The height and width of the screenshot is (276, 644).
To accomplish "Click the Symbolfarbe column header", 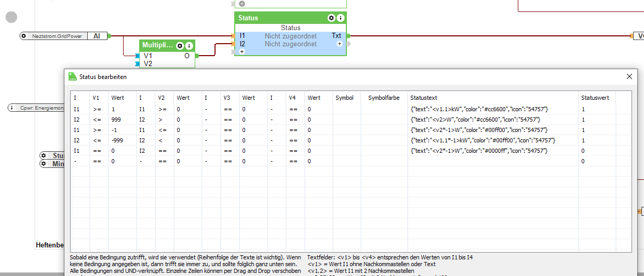I will point(384,98).
